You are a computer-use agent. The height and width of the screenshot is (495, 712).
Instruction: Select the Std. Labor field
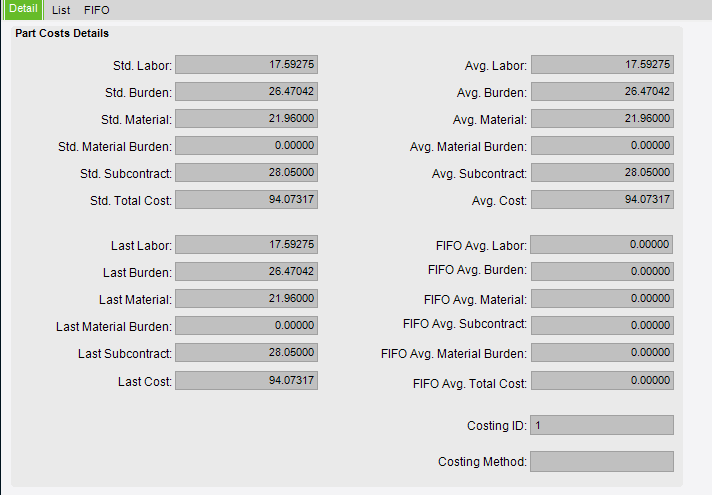coord(247,64)
